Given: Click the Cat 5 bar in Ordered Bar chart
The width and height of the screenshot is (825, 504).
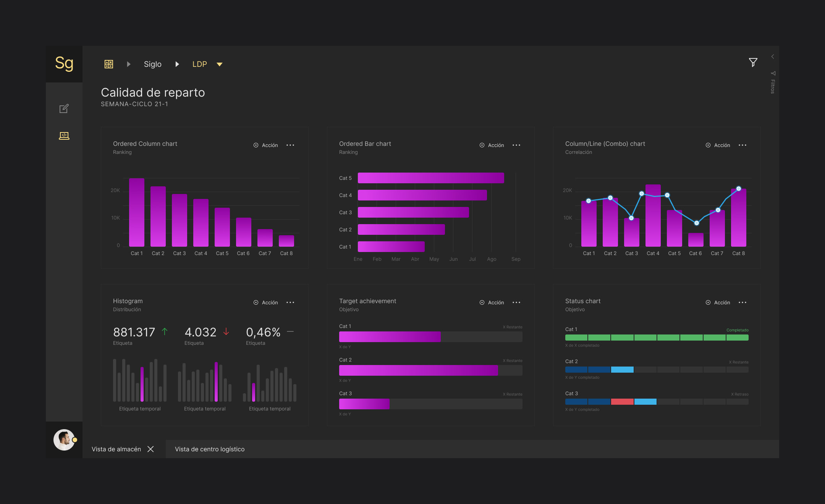Looking at the screenshot, I should pyautogui.click(x=431, y=178).
